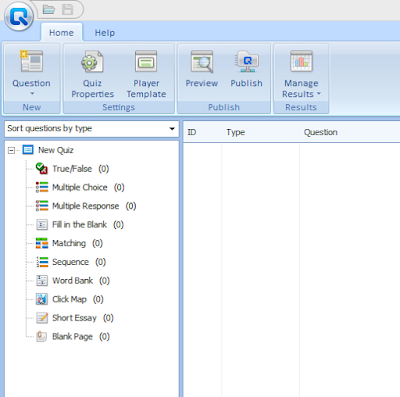Switch to the Home ribbon tab
Viewport: 400px width, 397px height.
(61, 33)
